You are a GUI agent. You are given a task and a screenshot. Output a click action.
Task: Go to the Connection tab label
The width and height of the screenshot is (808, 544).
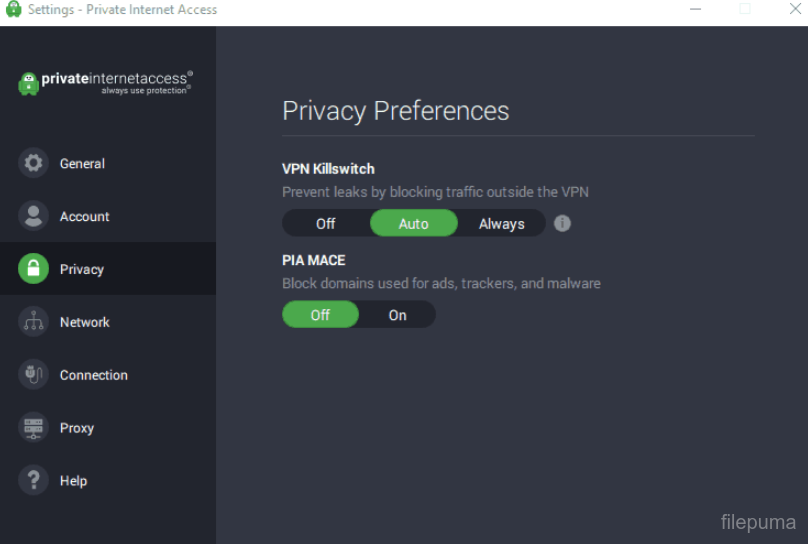(x=94, y=375)
